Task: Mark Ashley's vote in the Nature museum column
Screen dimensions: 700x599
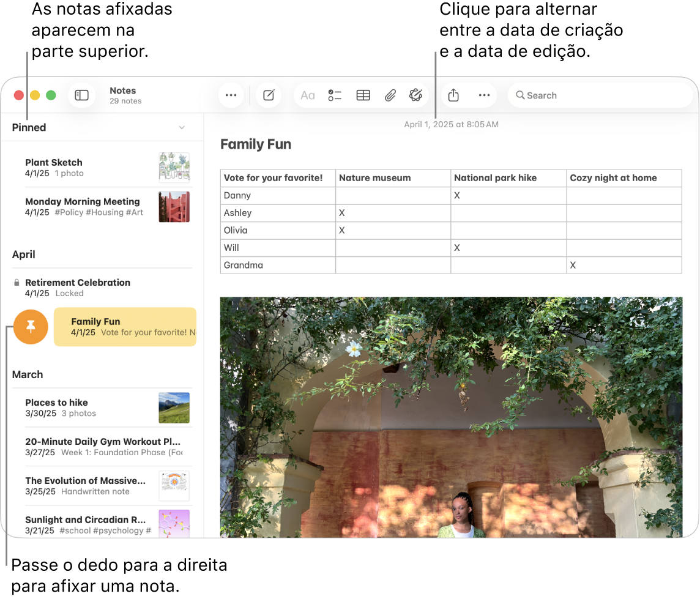Action: [393, 213]
